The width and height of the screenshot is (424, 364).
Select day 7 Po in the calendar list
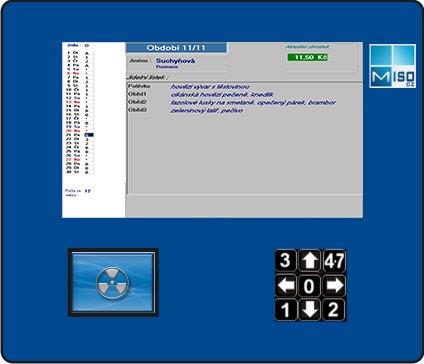(x=80, y=77)
